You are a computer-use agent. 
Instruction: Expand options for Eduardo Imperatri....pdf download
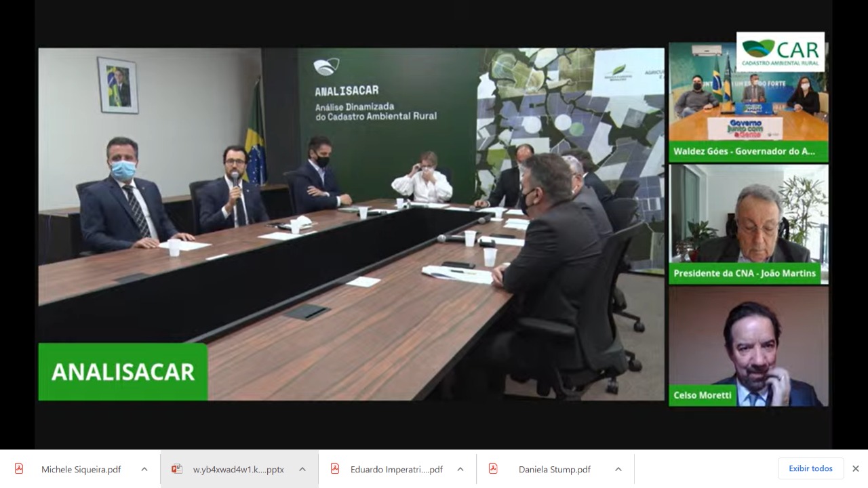(460, 469)
